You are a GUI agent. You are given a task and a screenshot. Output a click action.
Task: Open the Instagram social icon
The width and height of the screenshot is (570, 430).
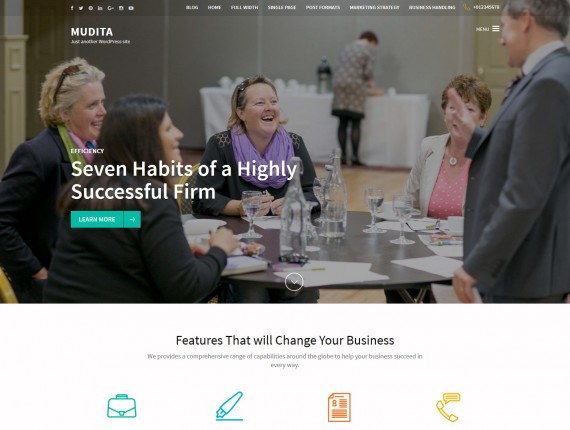tap(121, 8)
